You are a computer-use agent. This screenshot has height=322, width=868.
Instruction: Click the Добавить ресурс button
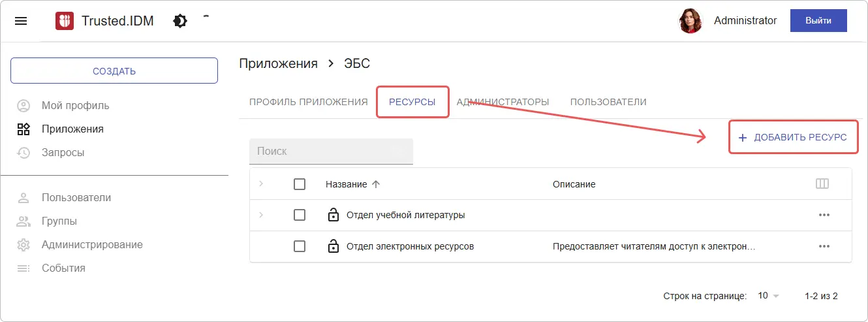pyautogui.click(x=793, y=137)
